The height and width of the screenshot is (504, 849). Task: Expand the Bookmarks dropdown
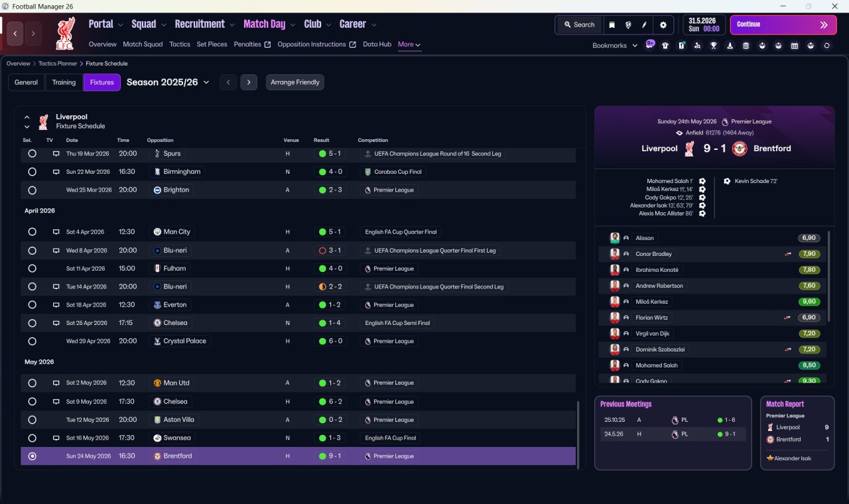[x=615, y=45]
